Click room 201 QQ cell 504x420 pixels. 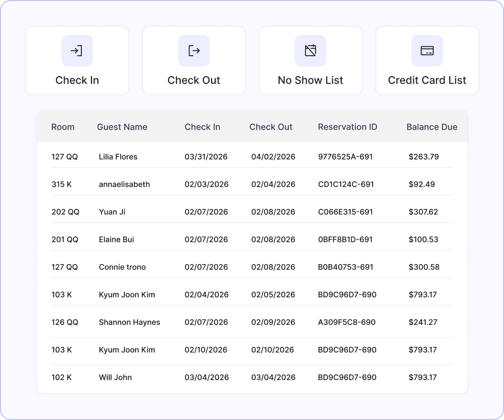(65, 240)
